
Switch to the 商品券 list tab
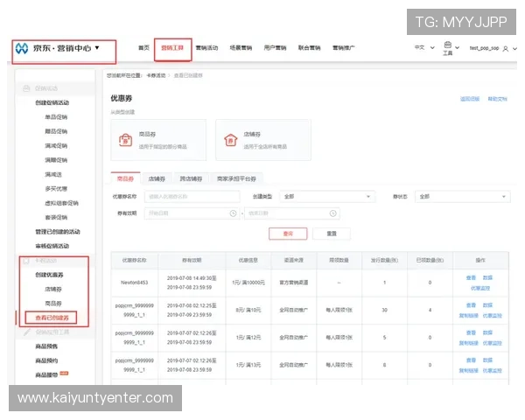point(125,178)
